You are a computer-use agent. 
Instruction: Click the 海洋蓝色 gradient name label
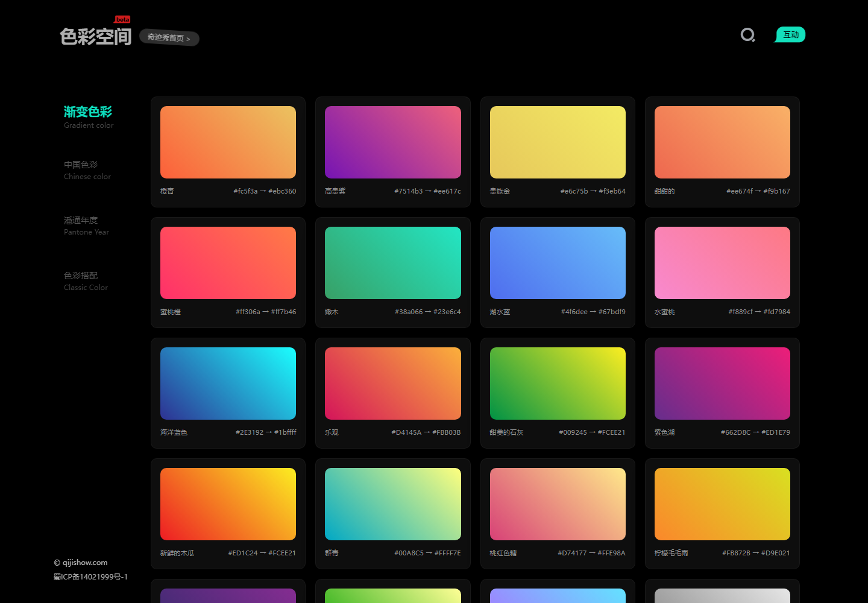click(174, 432)
